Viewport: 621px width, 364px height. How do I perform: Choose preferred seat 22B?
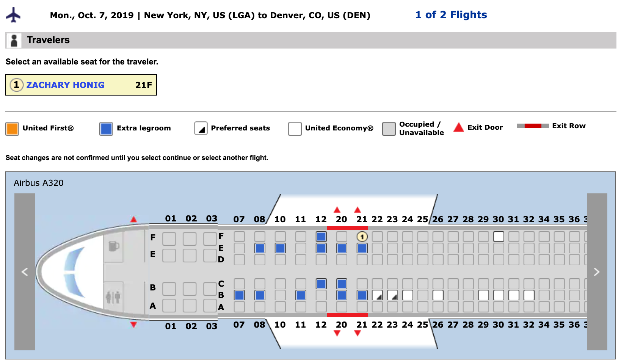tap(377, 295)
